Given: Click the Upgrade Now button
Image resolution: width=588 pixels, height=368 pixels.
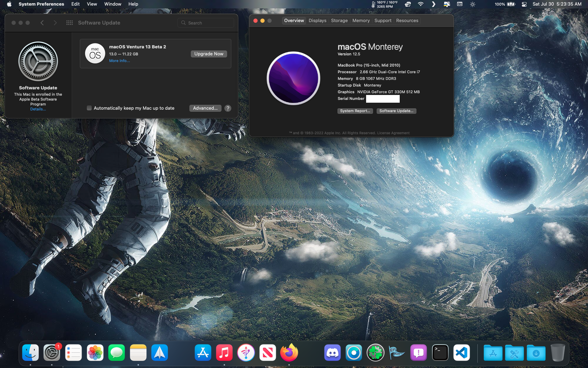Looking at the screenshot, I should pyautogui.click(x=209, y=54).
